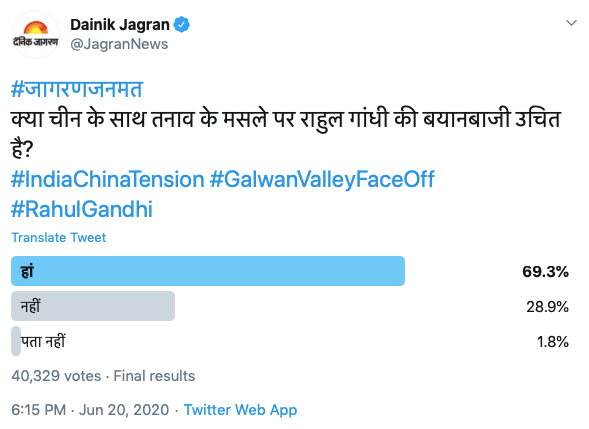
Task: Open the Twitter Web App source link
Action: [240, 410]
